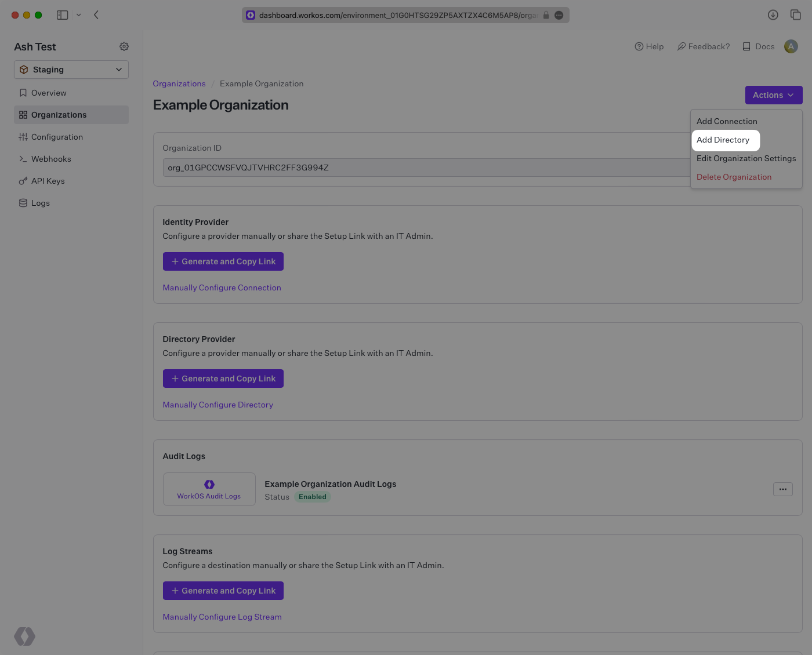Image resolution: width=812 pixels, height=655 pixels.
Task: Click the Safari sidebar toggle icon
Action: 62,15
